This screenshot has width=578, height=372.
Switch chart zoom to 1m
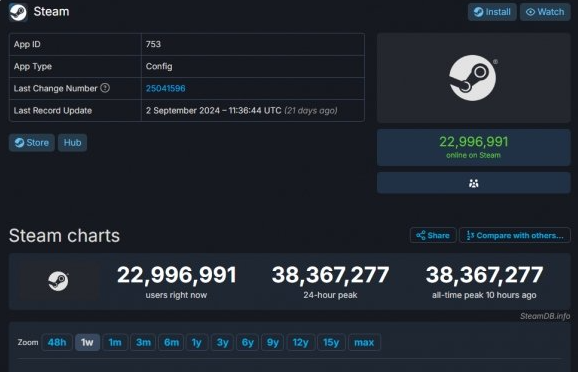pos(115,343)
